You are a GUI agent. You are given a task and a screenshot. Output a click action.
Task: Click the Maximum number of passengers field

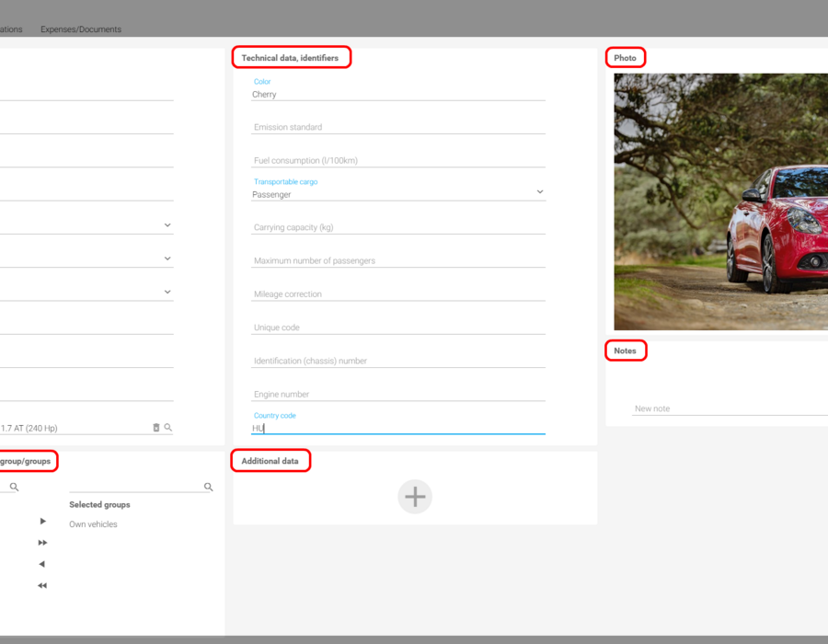(398, 260)
